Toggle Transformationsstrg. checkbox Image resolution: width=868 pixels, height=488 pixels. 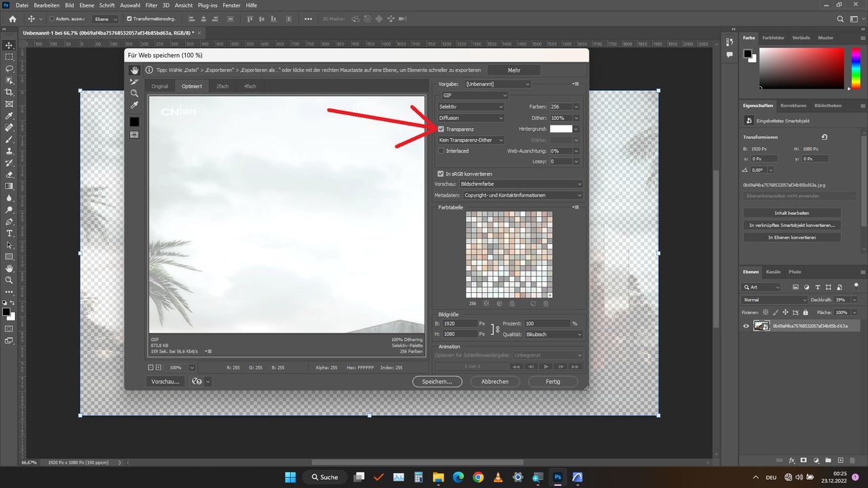click(130, 19)
